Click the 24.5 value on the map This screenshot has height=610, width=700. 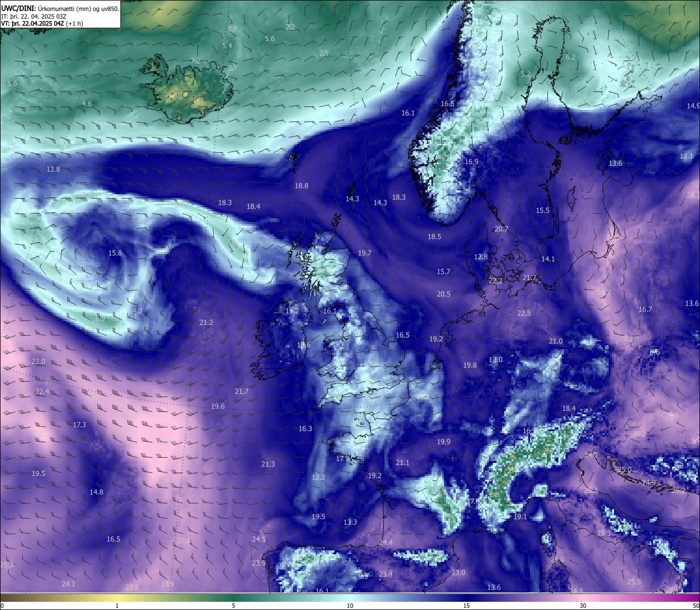tap(259, 539)
